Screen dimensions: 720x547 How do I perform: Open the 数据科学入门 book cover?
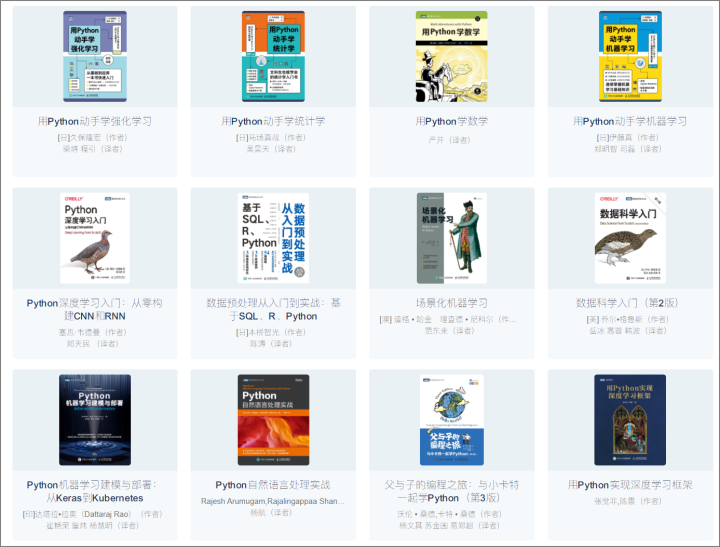point(630,238)
